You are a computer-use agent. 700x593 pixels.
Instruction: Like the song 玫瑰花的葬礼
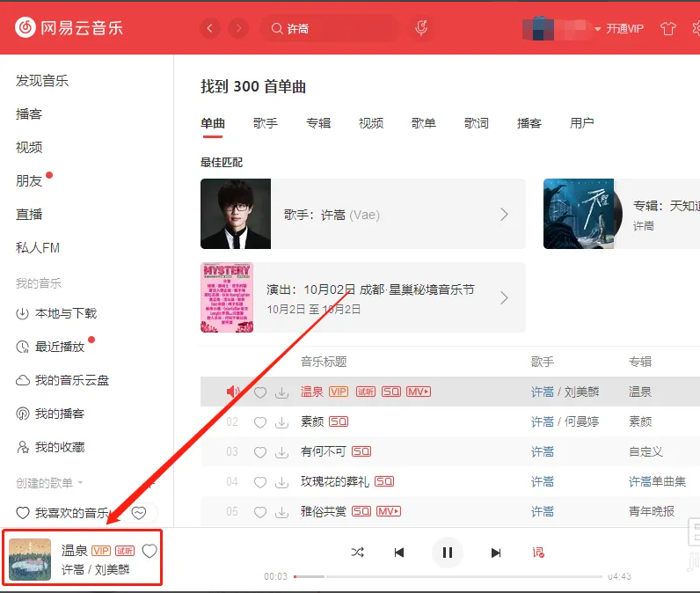(260, 482)
